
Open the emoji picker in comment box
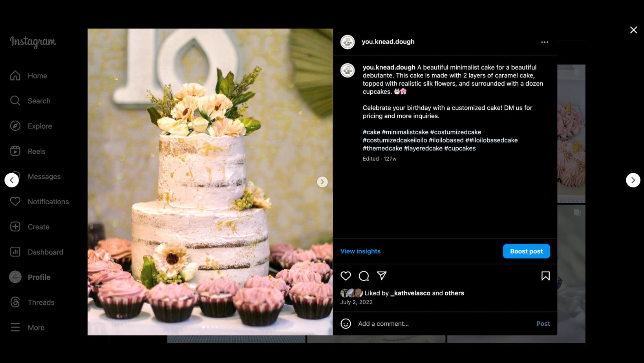pyautogui.click(x=346, y=323)
